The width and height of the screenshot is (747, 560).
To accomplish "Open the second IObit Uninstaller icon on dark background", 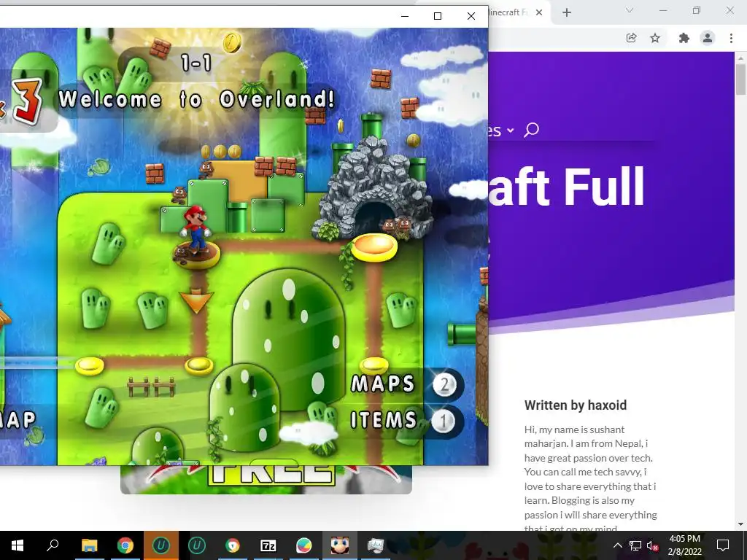I will (x=196, y=545).
